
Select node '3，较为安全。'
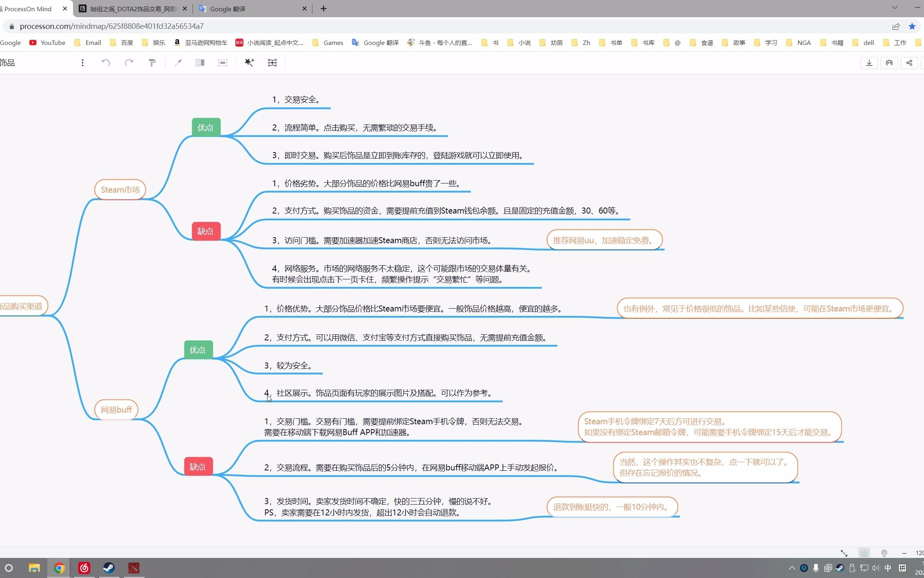click(288, 365)
